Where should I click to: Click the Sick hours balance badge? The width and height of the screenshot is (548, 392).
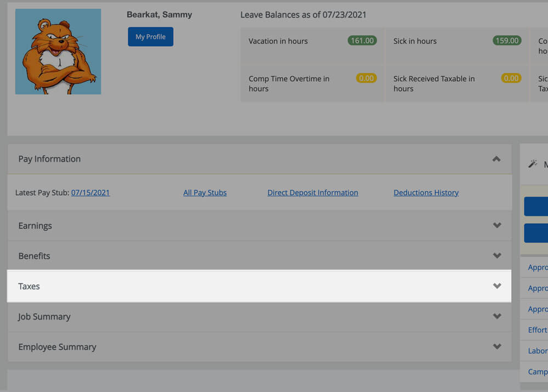[506, 41]
